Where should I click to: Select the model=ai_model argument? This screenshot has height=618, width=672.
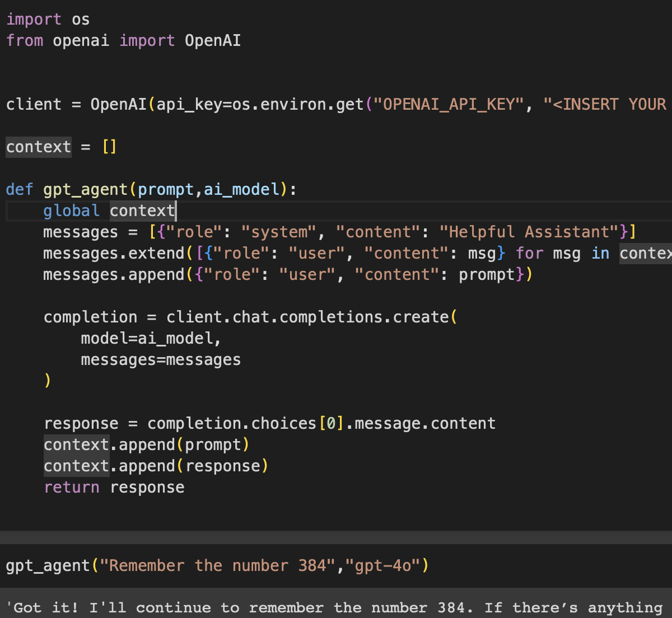click(148, 338)
